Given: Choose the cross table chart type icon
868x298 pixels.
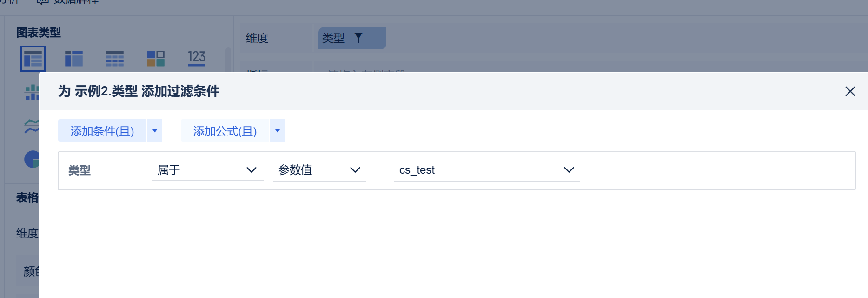Looking at the screenshot, I should (74, 59).
